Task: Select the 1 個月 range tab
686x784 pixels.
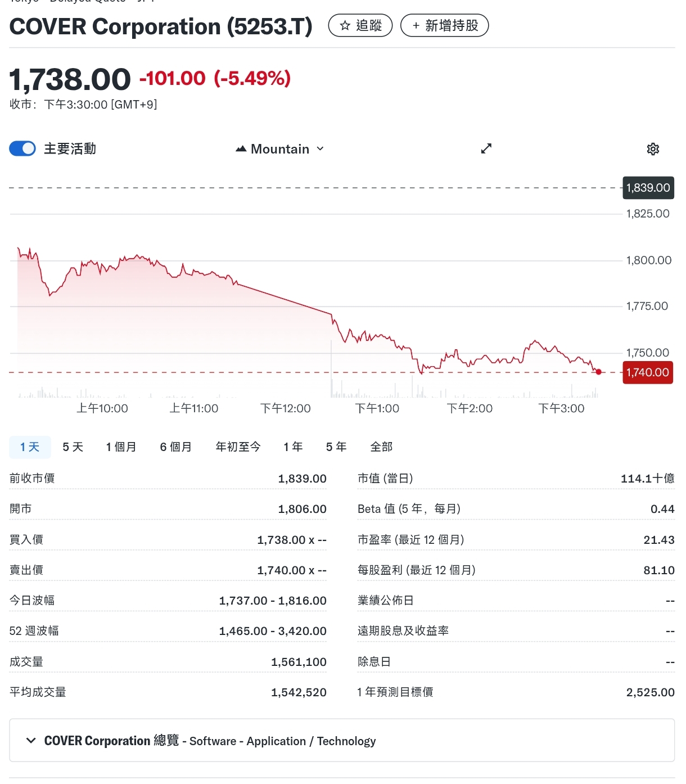Action: 121,447
